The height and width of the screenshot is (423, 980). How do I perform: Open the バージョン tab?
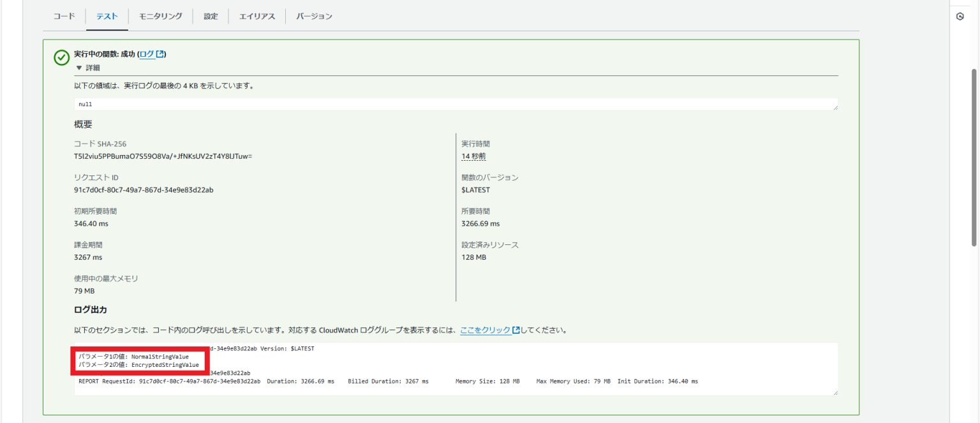[313, 16]
